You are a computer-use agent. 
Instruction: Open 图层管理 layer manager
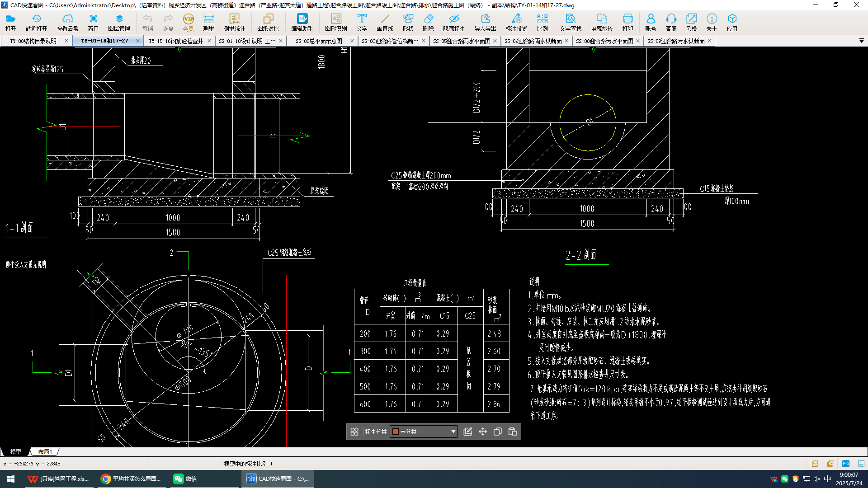coord(119,23)
